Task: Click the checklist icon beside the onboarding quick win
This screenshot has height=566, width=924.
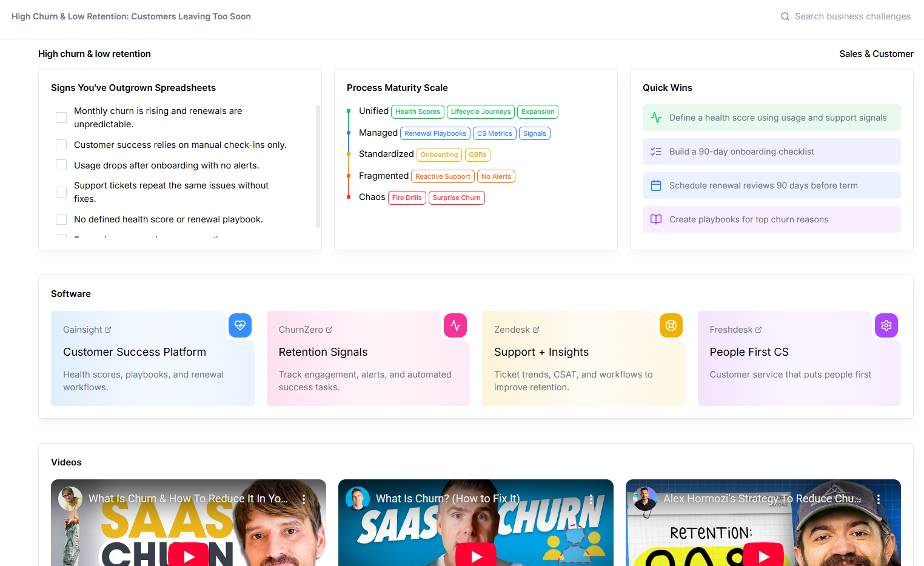Action: point(656,151)
